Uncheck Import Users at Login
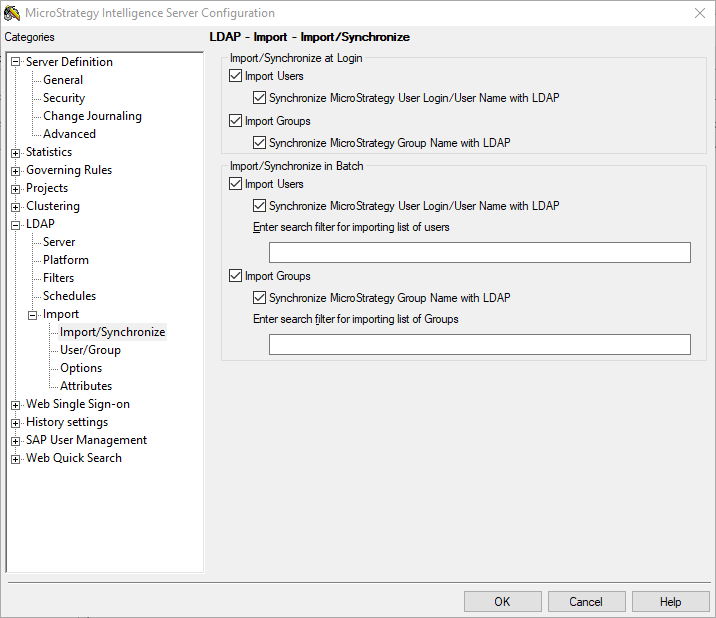Viewport: 716px width, 618px height. 235,75
